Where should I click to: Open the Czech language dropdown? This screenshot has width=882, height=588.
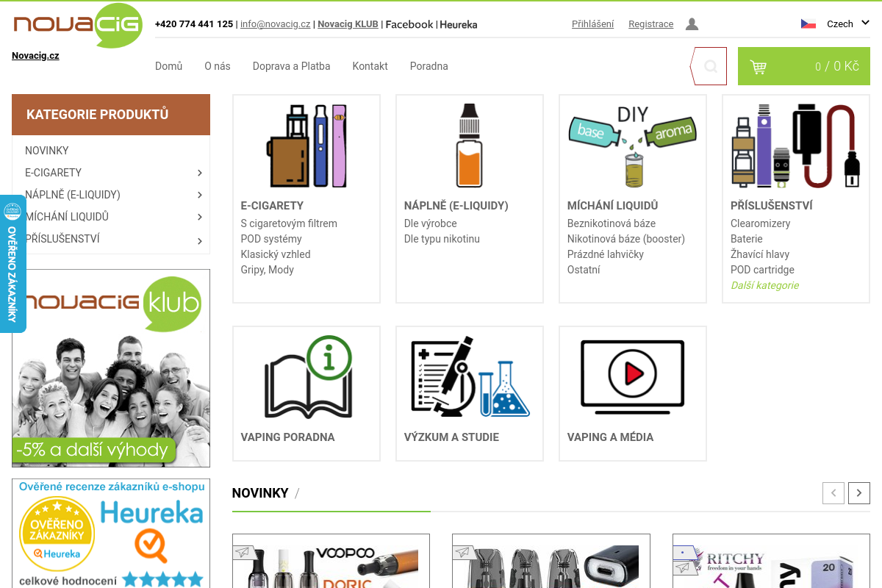click(836, 24)
